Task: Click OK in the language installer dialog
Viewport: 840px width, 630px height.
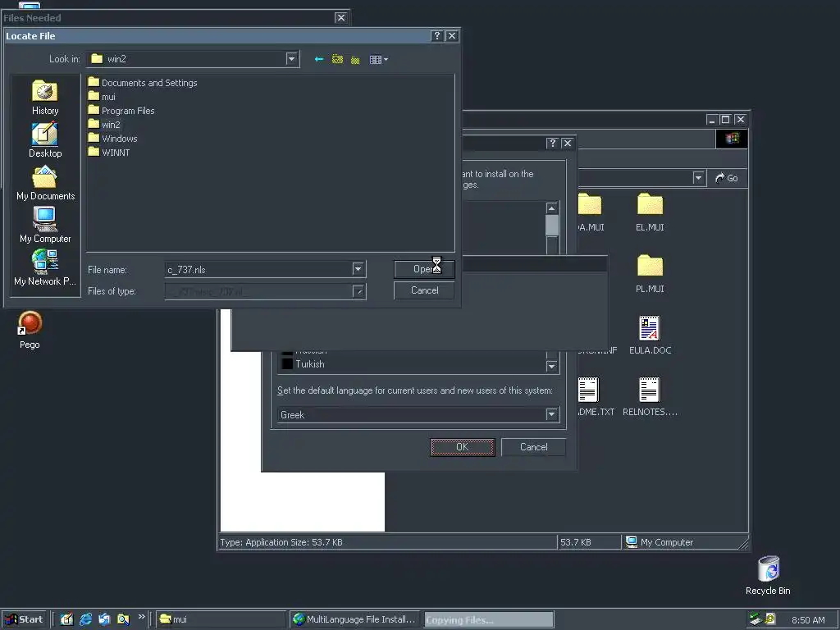Action: click(x=463, y=447)
